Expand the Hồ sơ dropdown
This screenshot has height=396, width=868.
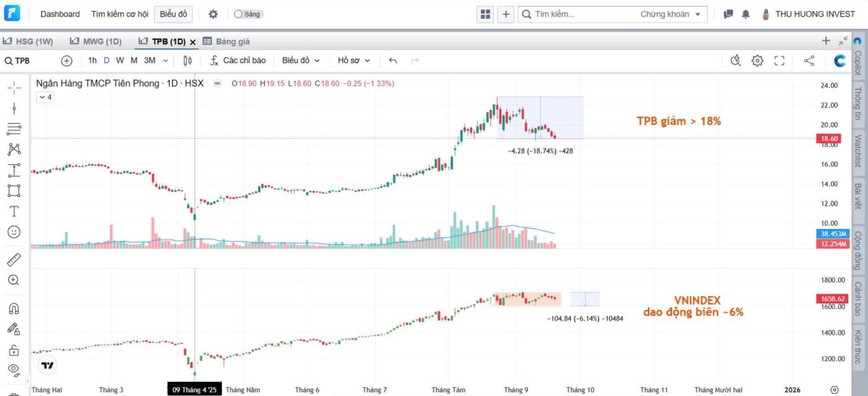point(354,61)
